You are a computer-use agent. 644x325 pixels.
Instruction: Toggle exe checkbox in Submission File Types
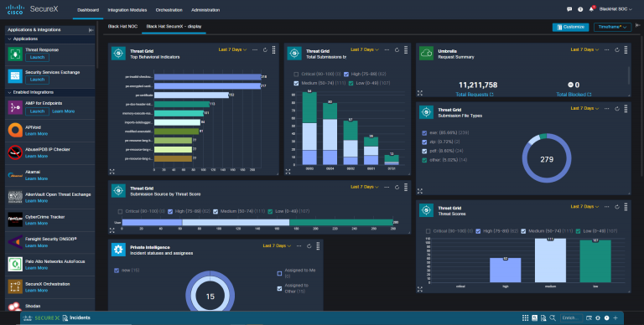click(424, 133)
